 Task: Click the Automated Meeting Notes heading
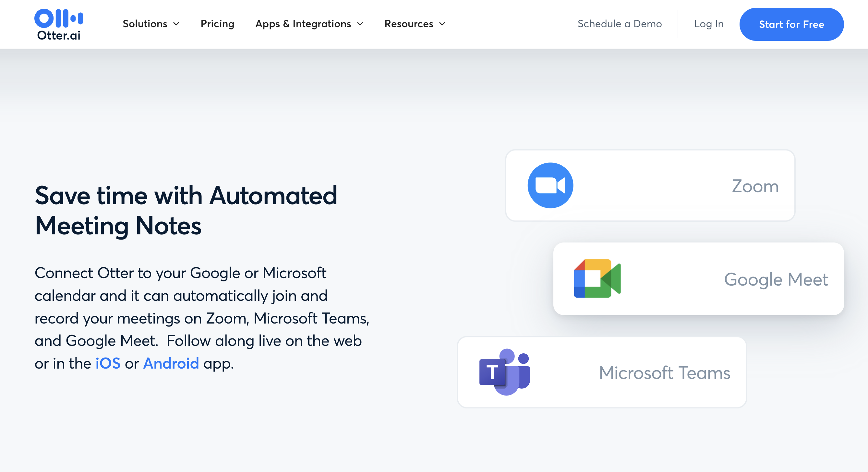pos(186,210)
